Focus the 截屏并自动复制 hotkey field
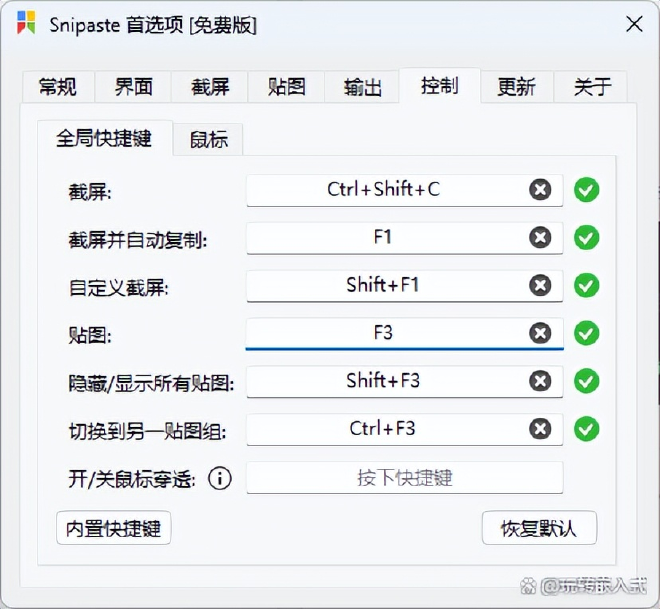Image resolution: width=660 pixels, height=609 pixels. coord(405,238)
